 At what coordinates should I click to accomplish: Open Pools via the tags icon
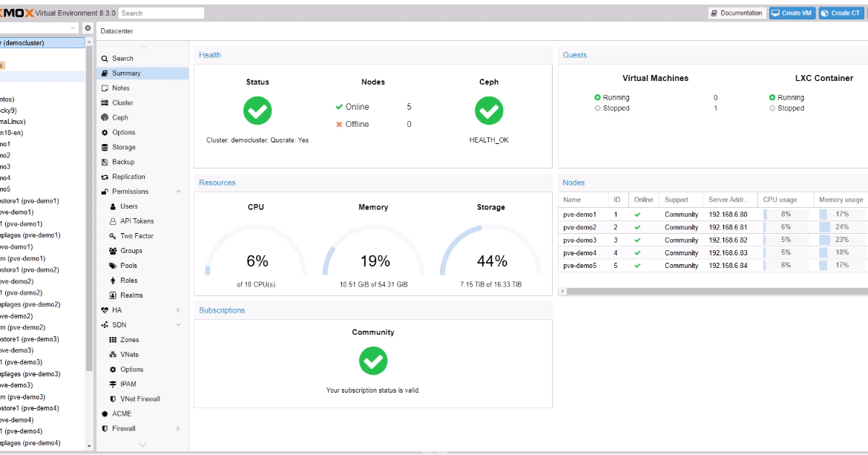coord(113,266)
